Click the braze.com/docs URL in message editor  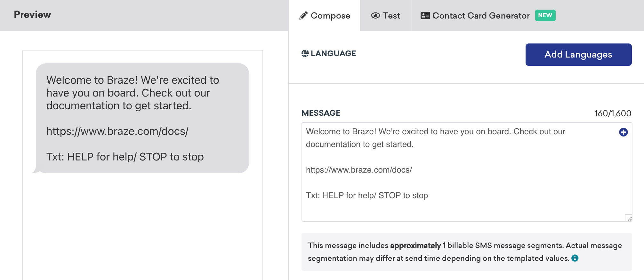click(359, 170)
